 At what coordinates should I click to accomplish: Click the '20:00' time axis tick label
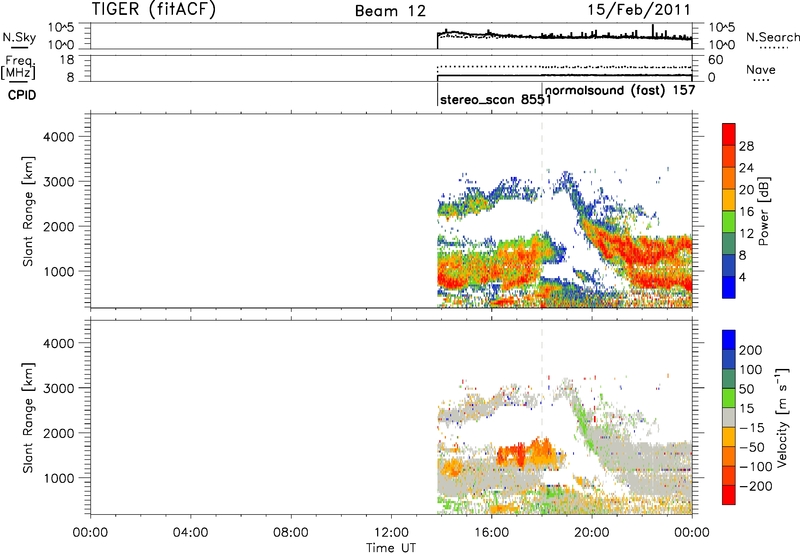[592, 533]
